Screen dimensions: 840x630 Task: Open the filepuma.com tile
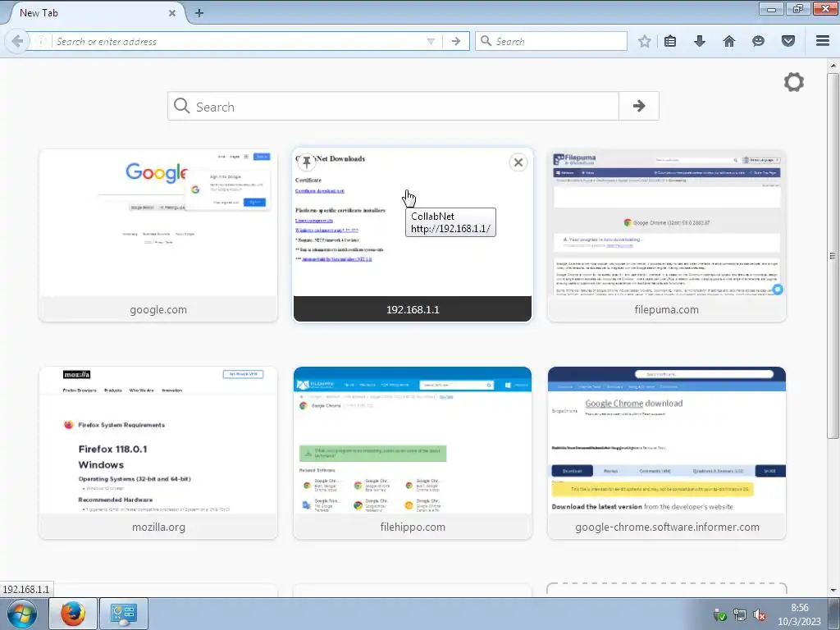click(666, 235)
